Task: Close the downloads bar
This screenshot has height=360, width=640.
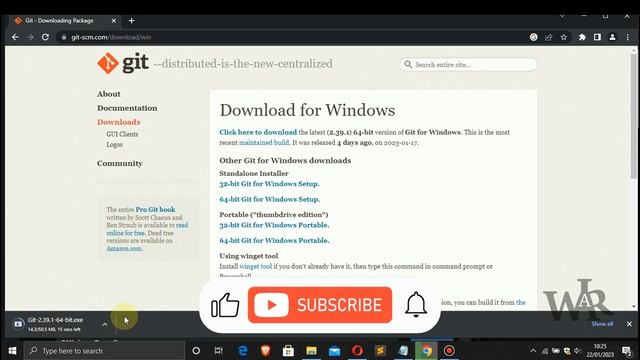Action: tap(629, 324)
